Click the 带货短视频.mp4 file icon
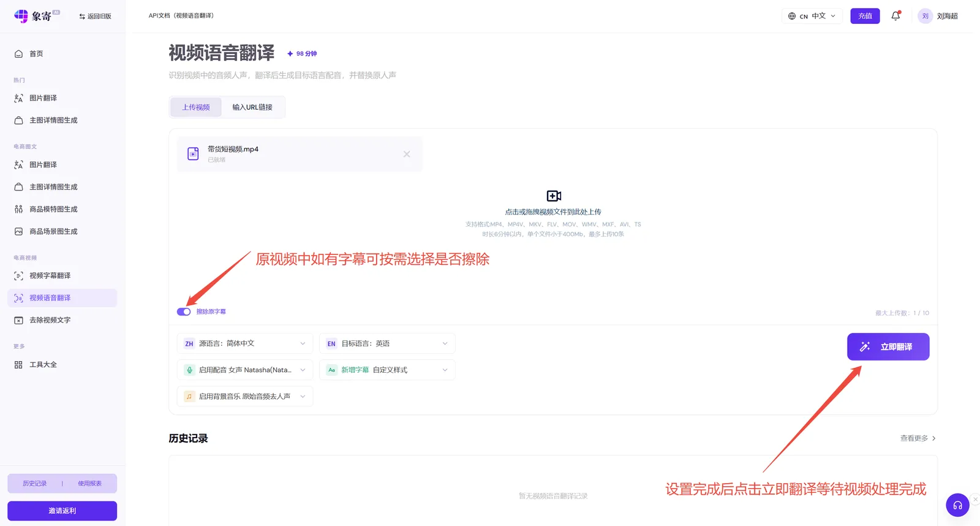 coord(193,154)
